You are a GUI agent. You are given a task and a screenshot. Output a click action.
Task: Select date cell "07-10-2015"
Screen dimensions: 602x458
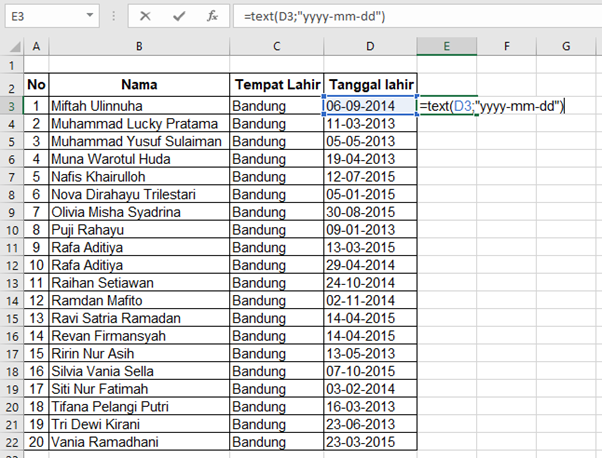tap(370, 371)
